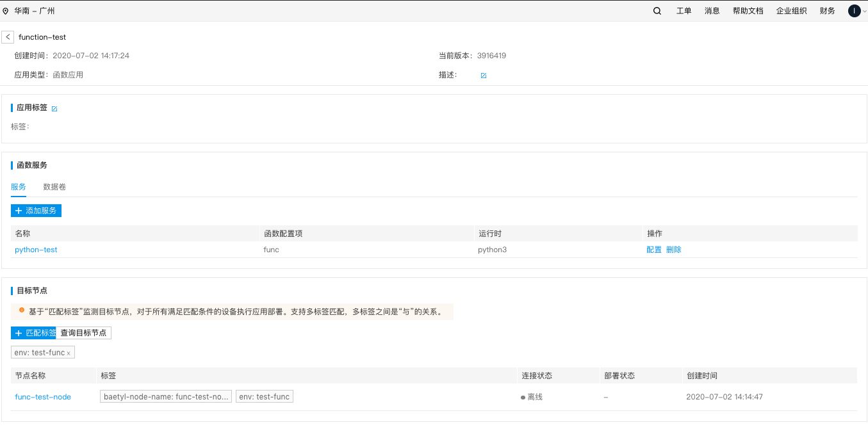This screenshot has width=868, height=427.
Task: Click the 函数应用 application type value
Action: click(68, 75)
